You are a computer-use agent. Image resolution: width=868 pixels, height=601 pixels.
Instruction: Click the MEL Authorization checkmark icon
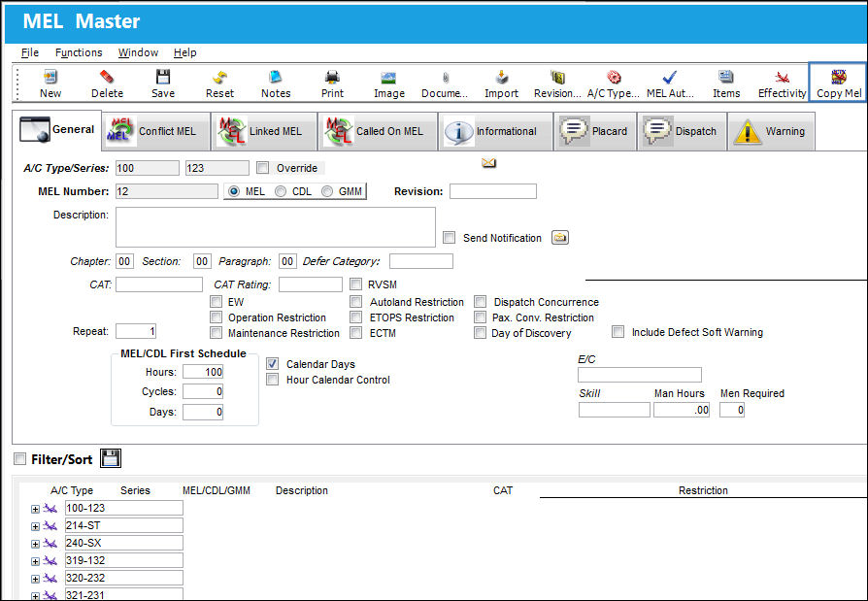(x=670, y=77)
